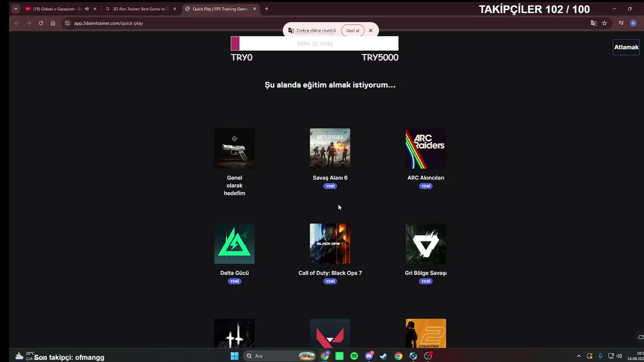
Task: Mute the YouTube tab audio speaker icon
Action: coord(87,9)
